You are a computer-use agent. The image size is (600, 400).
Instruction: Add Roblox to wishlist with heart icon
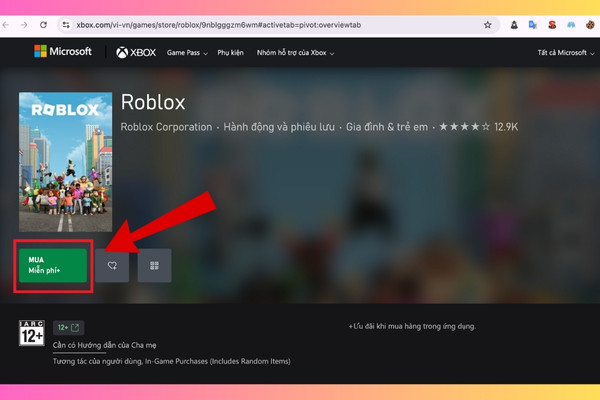pyautogui.click(x=112, y=266)
